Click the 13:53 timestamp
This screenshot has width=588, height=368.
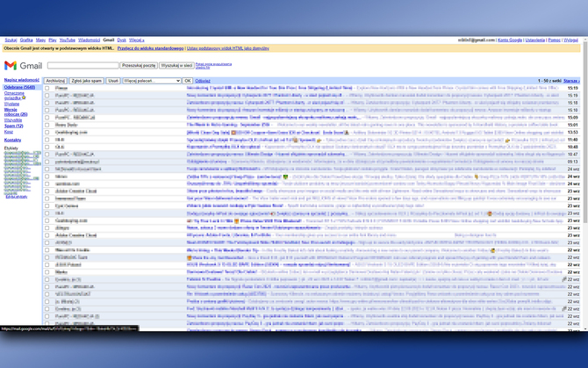pyautogui.click(x=572, y=132)
